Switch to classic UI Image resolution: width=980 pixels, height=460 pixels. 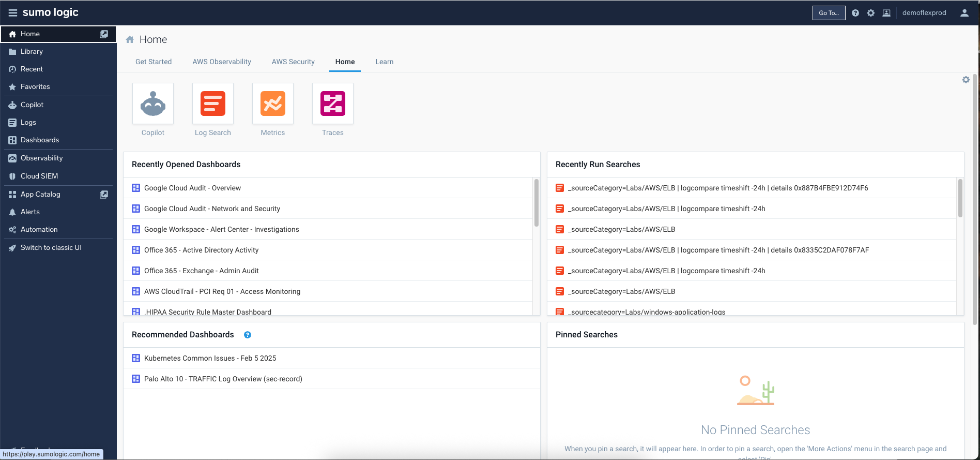(51, 248)
